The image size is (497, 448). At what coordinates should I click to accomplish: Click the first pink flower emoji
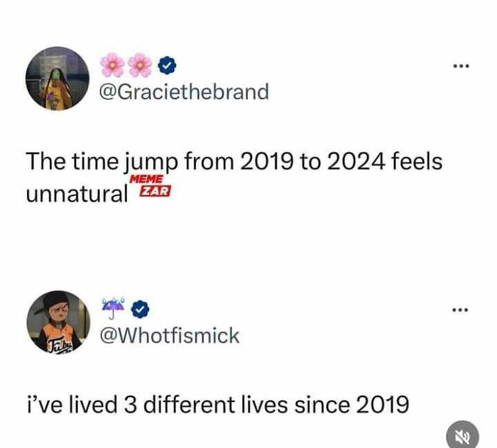(112, 65)
